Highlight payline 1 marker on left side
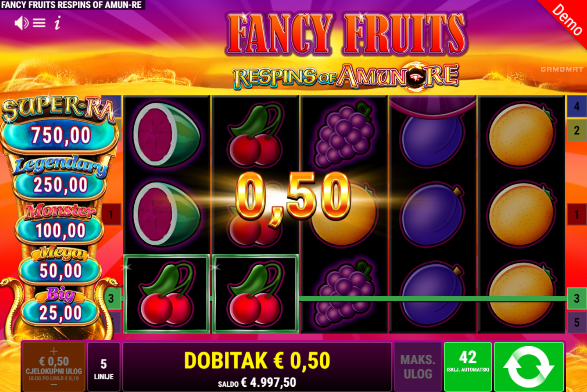The image size is (587, 392). point(111,214)
